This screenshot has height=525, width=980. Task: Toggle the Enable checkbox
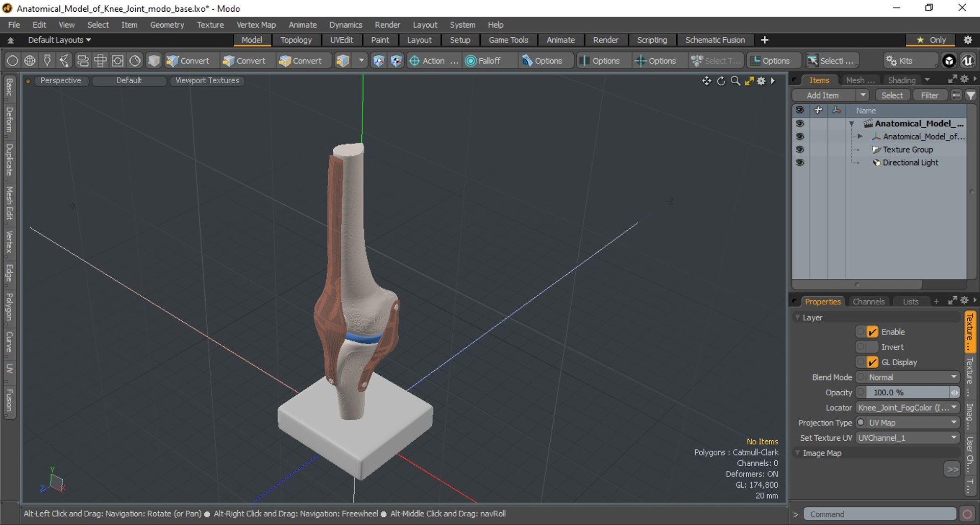[x=872, y=332]
